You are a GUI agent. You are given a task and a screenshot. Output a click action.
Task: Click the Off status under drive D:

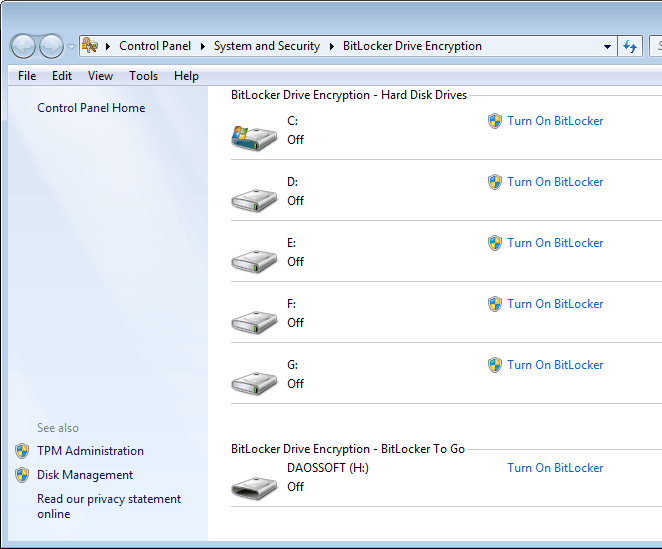295,201
